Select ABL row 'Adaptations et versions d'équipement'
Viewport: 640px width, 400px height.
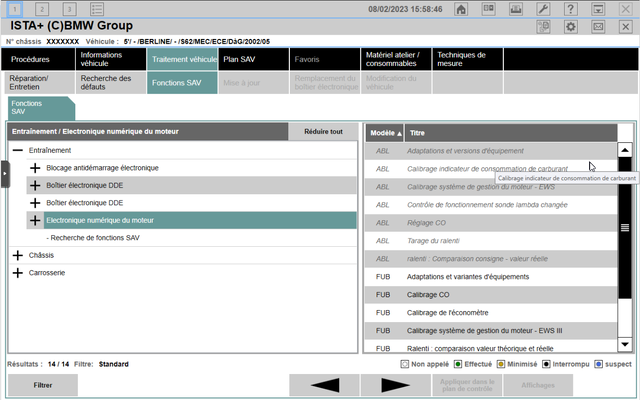tap(491, 151)
